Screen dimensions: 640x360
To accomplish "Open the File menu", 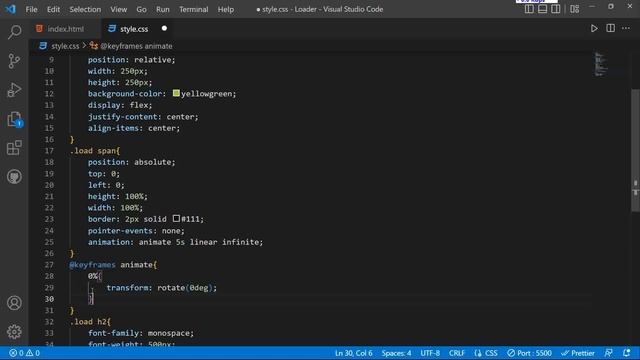I will point(31,9).
